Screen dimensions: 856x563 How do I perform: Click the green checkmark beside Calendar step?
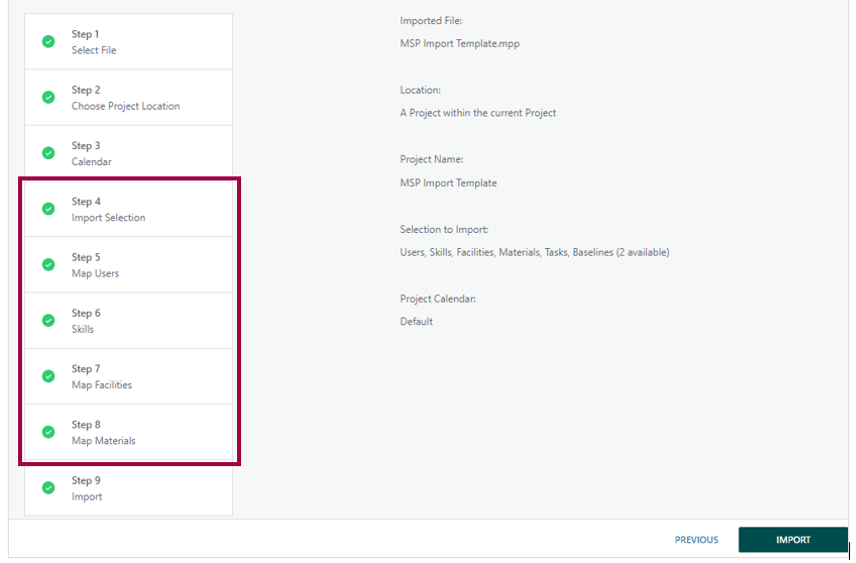48,153
